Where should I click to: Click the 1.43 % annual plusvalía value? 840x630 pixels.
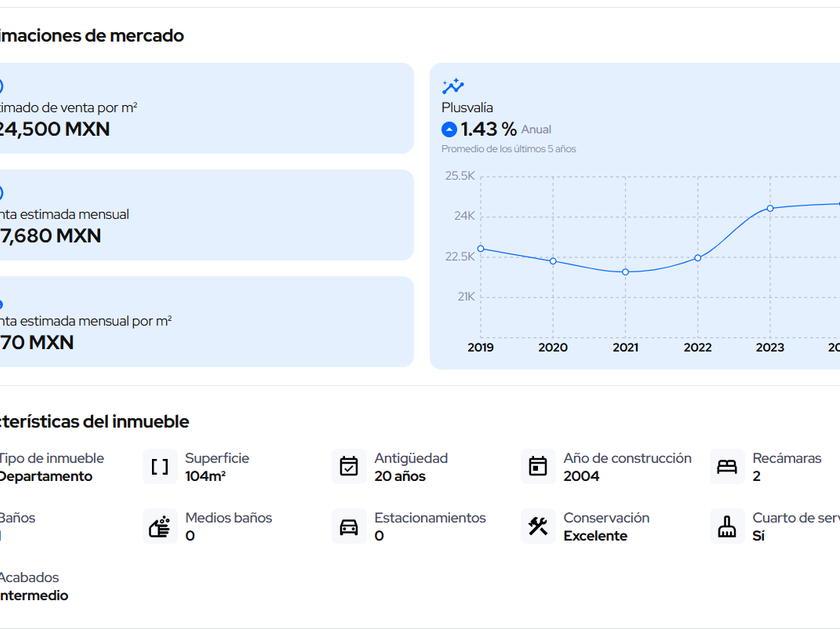coord(488,129)
